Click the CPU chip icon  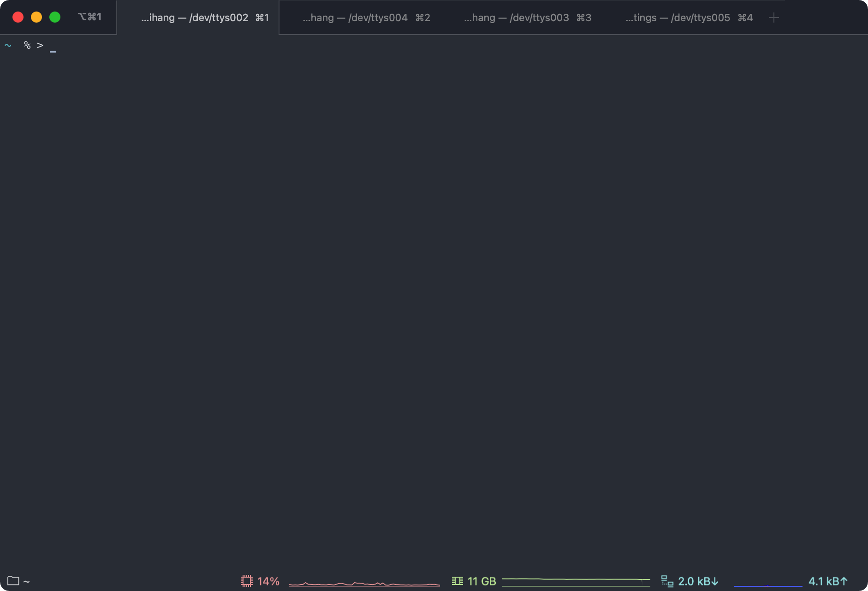(247, 581)
